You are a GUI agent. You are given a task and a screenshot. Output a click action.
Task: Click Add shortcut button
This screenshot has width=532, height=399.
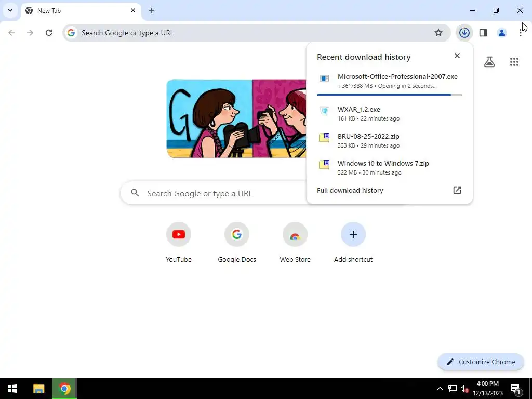click(353, 243)
